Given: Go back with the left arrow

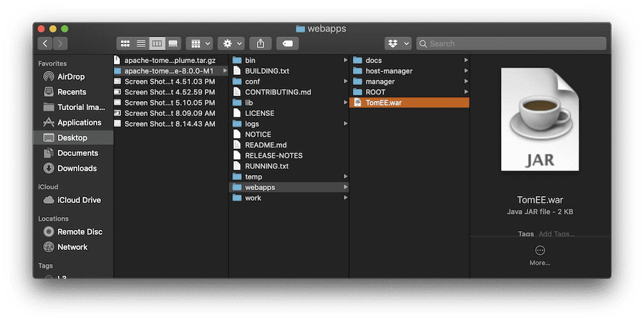Looking at the screenshot, I should click(x=45, y=44).
